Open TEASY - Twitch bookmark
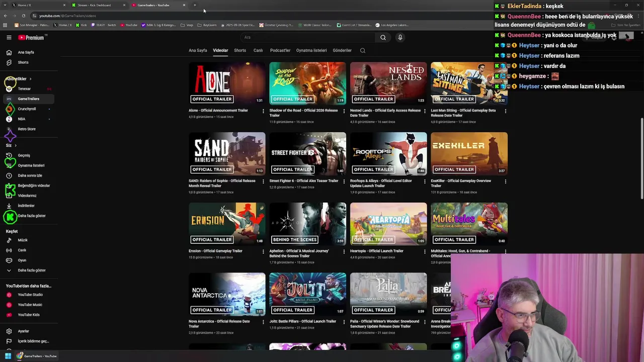The width and height of the screenshot is (644, 362). (104, 25)
